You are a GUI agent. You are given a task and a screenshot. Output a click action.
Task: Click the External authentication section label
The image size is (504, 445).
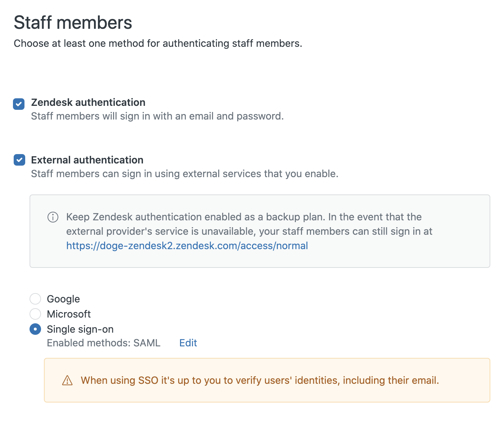(x=87, y=160)
